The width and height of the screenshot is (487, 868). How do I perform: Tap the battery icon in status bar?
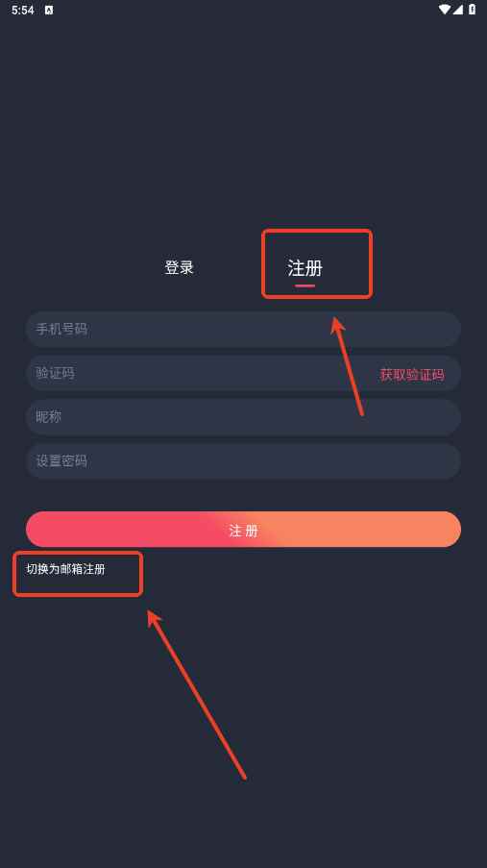pyautogui.click(x=472, y=10)
